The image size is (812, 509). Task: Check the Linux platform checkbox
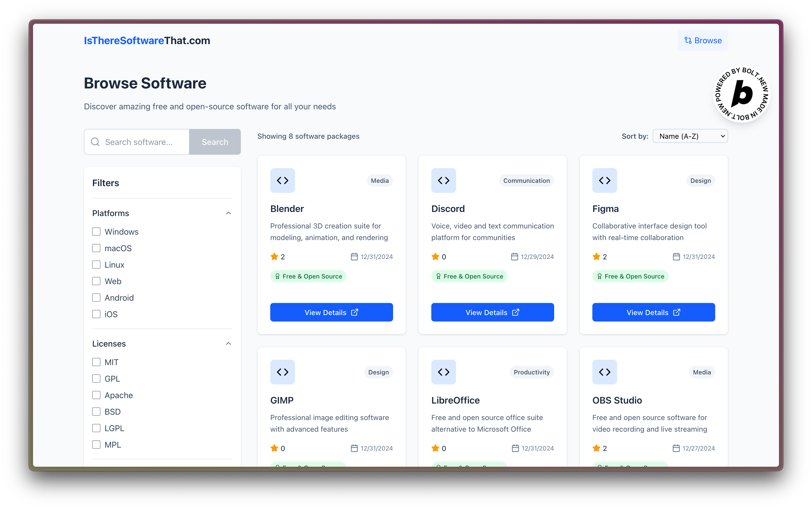tap(96, 265)
